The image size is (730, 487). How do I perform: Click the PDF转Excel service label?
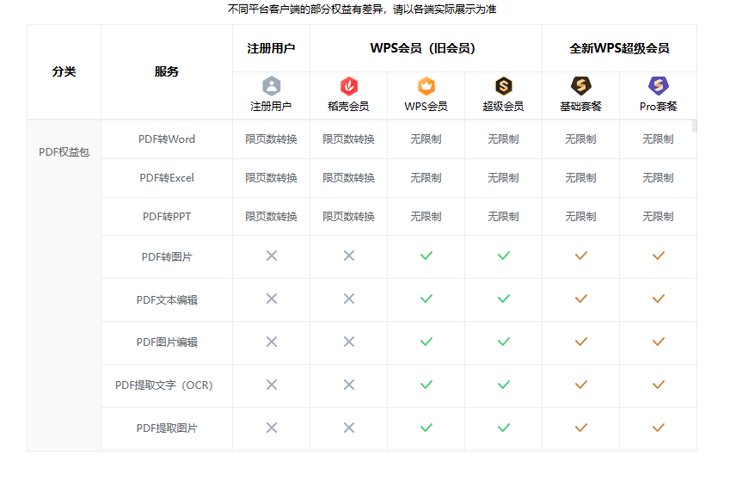coord(167,178)
